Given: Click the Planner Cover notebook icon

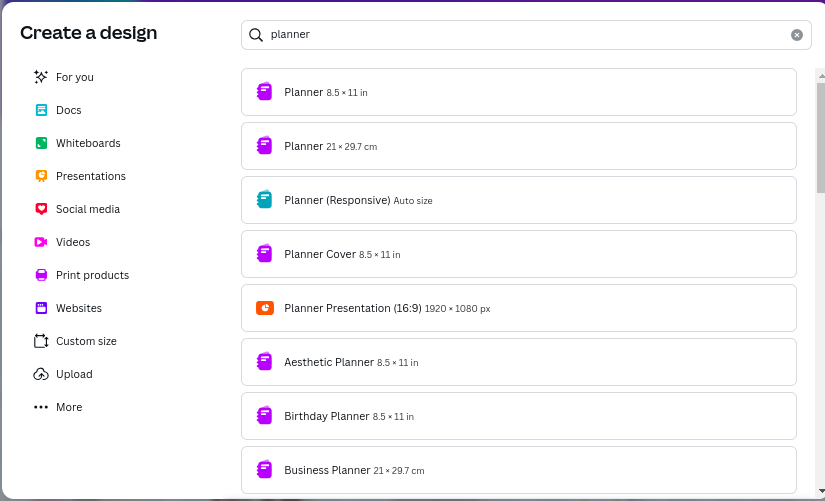Looking at the screenshot, I should click(264, 254).
